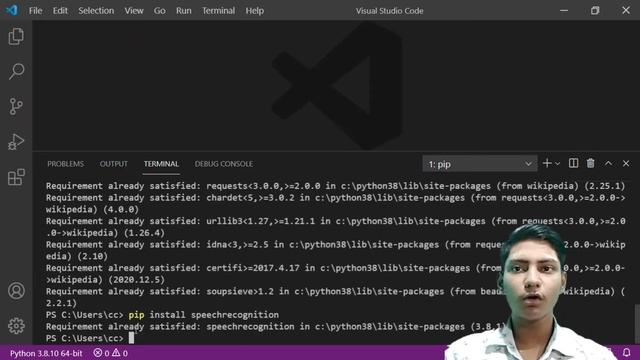This screenshot has height=360, width=640.
Task: Open the Search view in activity bar
Action: tap(16, 71)
